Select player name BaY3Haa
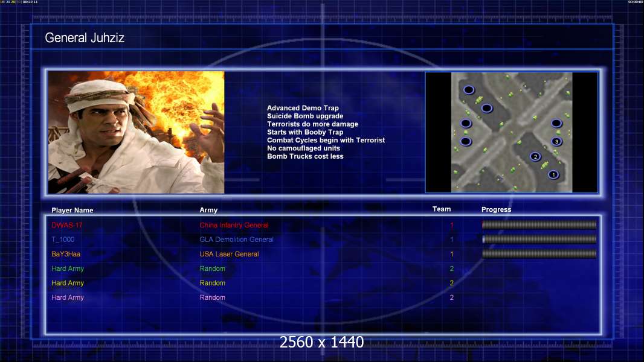This screenshot has height=362, width=644. (x=66, y=254)
